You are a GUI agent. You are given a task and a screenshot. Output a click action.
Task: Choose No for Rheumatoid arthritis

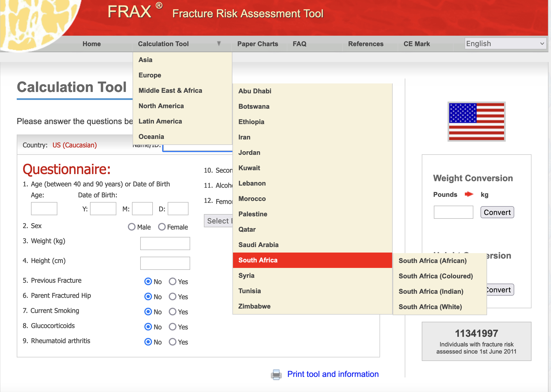(148, 342)
